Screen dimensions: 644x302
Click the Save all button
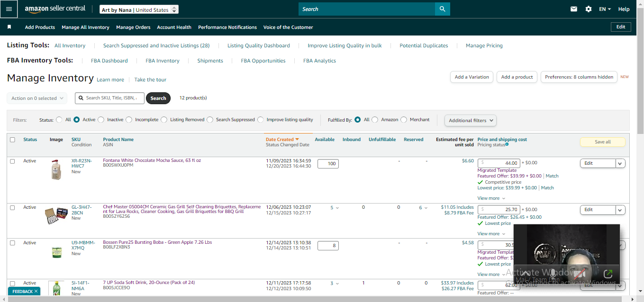(x=602, y=142)
